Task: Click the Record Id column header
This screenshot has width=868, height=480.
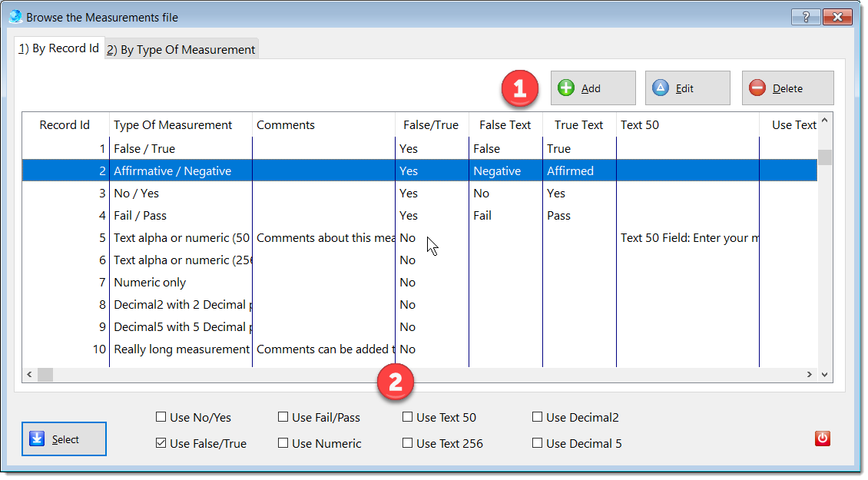Action: tap(65, 125)
